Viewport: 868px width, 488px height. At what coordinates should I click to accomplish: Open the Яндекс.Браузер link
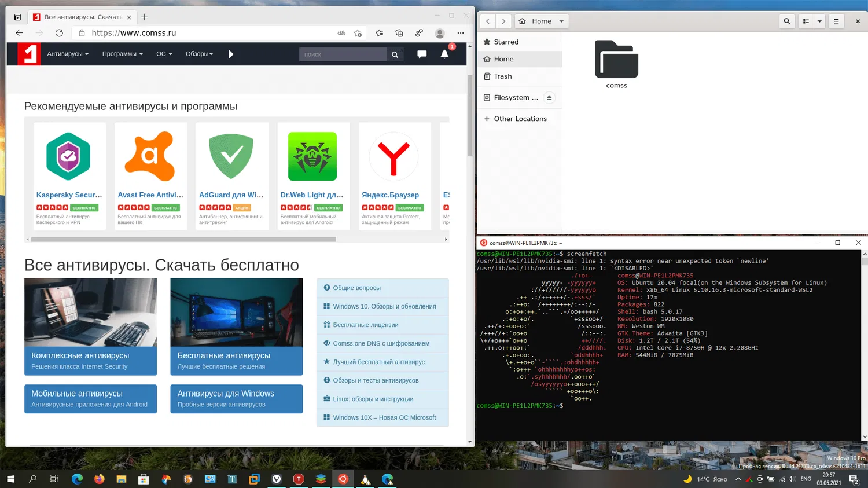click(x=391, y=195)
